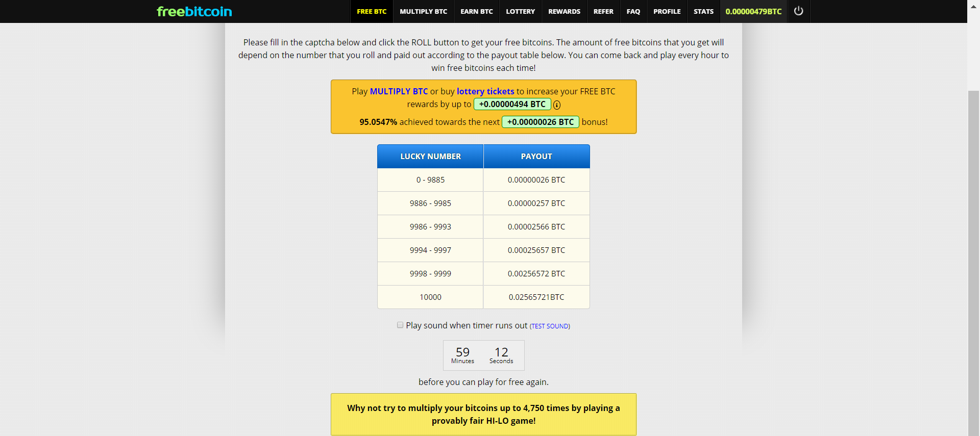Image resolution: width=980 pixels, height=436 pixels.
Task: Go to the EARN BTC page
Action: pyautogui.click(x=477, y=11)
